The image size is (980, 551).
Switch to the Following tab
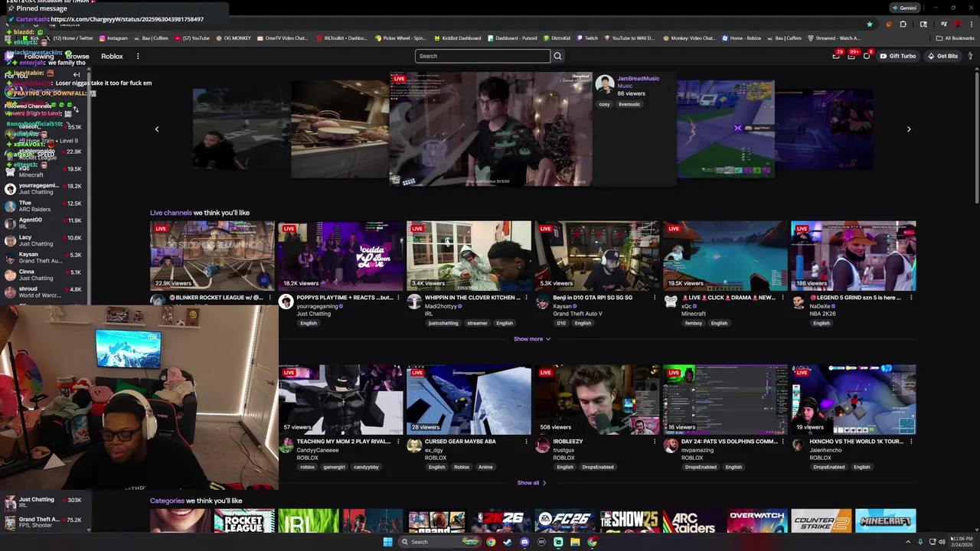pyautogui.click(x=39, y=56)
